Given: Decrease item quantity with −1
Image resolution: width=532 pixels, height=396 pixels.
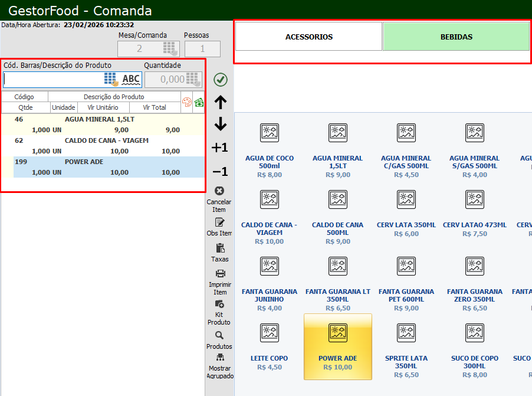Looking at the screenshot, I should 220,172.
